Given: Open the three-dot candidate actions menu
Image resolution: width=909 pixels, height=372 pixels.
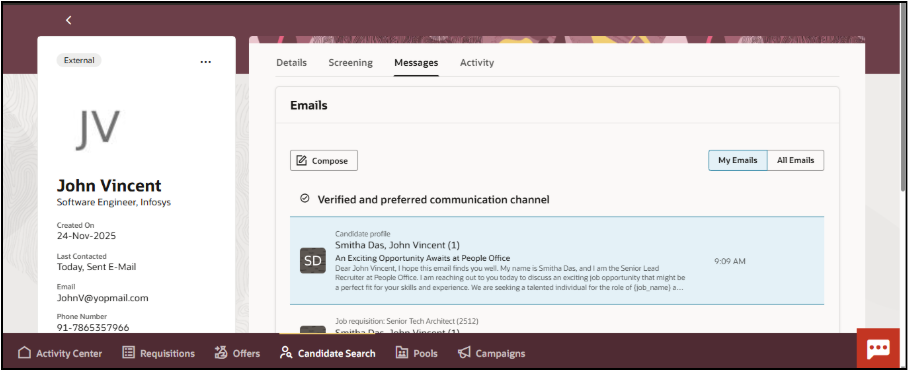Looking at the screenshot, I should click(x=206, y=62).
